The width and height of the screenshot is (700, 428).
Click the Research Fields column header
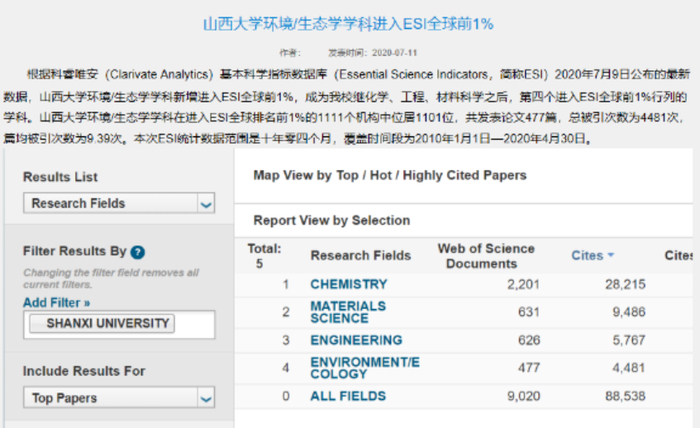tap(360, 256)
